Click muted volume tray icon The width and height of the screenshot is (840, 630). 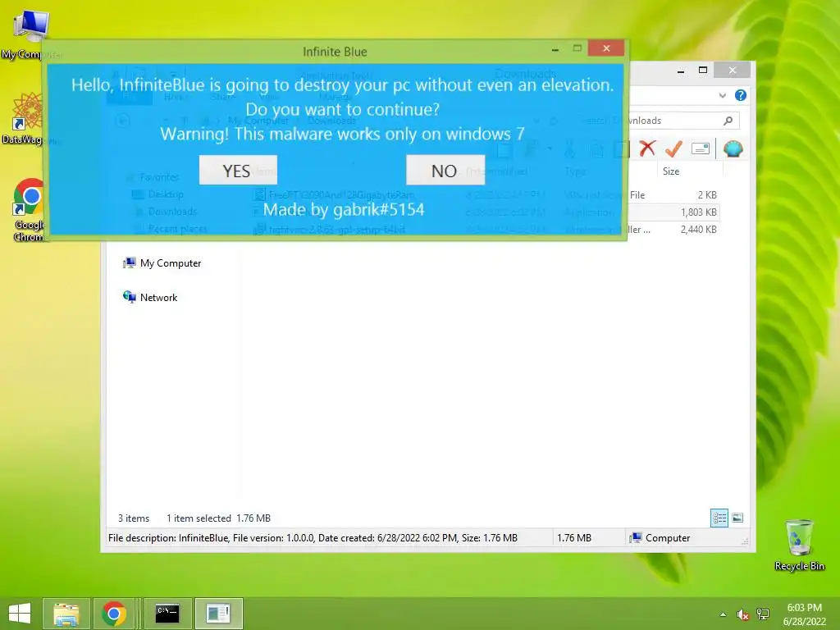(x=742, y=614)
